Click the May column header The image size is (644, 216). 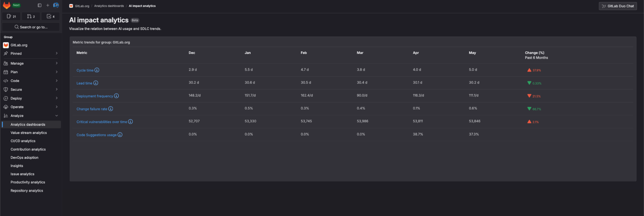pos(472,53)
